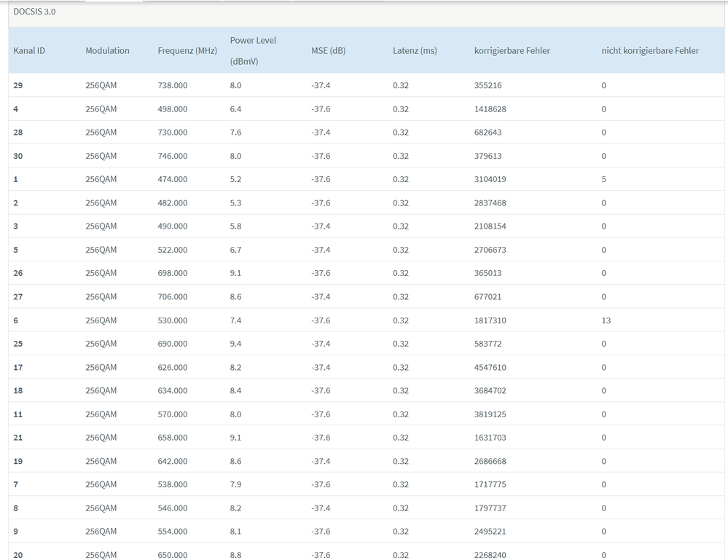
Task: Select Kanal ID 19 cell
Action: click(18, 461)
